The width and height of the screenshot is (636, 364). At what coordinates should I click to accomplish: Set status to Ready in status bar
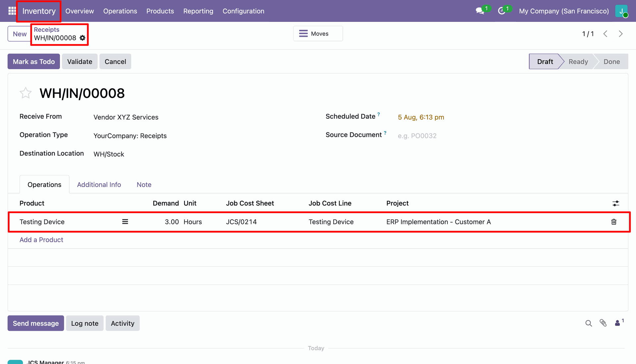point(578,62)
